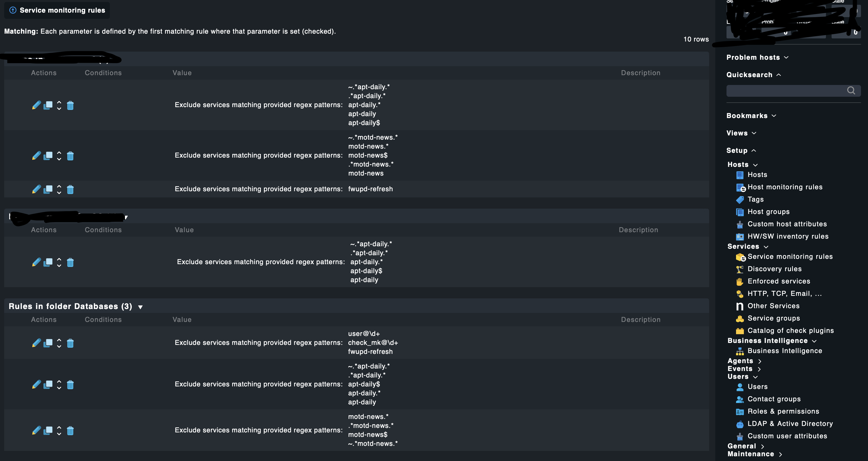The width and height of the screenshot is (868, 461).
Task: Click the Enforced services hand icon
Action: (x=740, y=282)
